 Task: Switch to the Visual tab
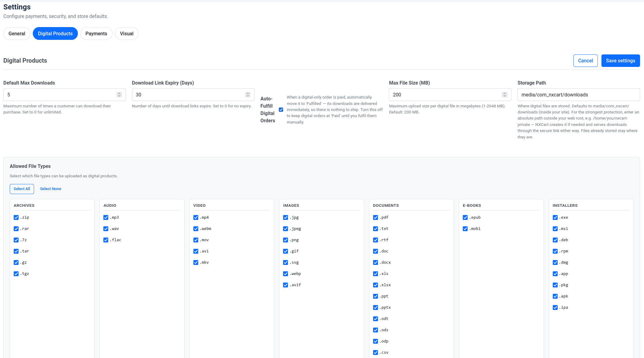pyautogui.click(x=126, y=33)
